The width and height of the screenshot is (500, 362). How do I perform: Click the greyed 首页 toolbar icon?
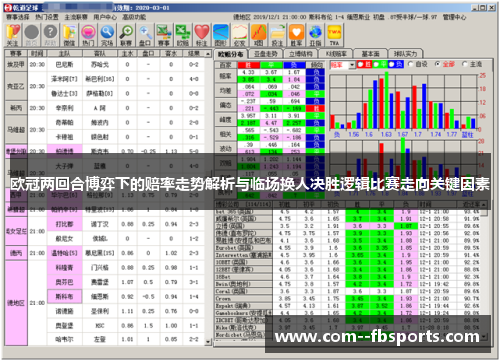tap(32, 35)
